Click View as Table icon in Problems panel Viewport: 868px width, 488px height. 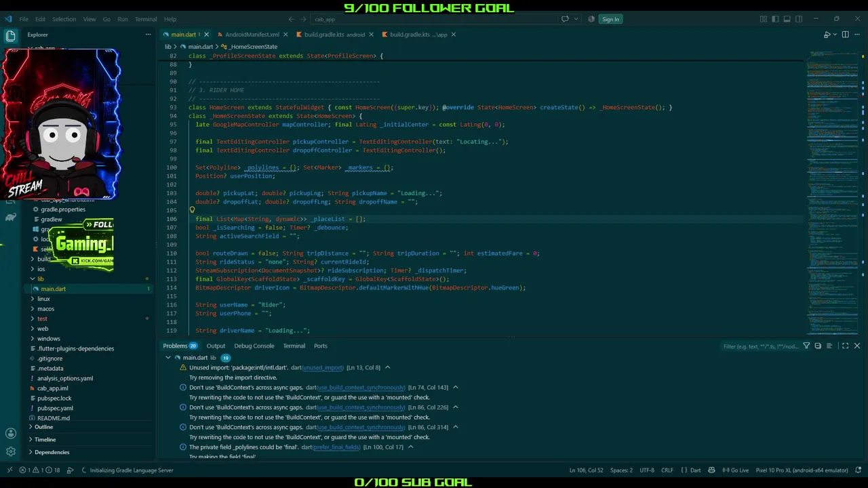(x=829, y=346)
